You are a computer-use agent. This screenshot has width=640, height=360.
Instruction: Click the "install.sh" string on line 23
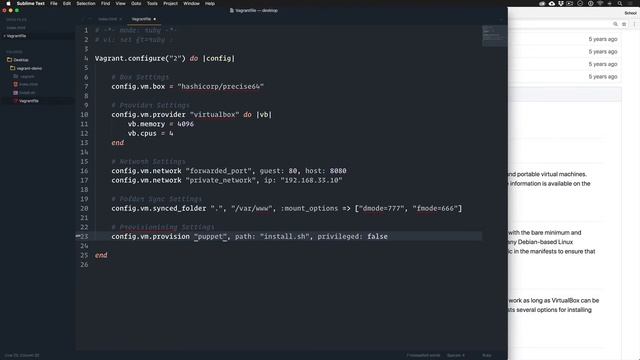point(285,237)
